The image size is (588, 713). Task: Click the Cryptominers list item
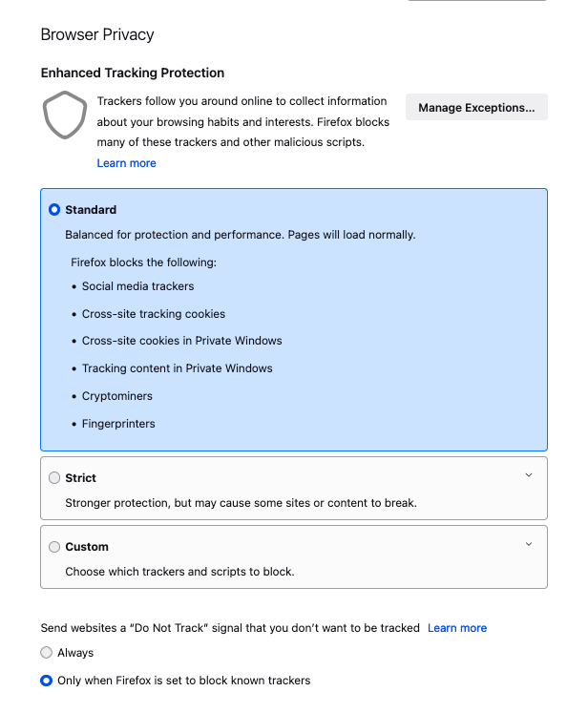[x=117, y=396]
